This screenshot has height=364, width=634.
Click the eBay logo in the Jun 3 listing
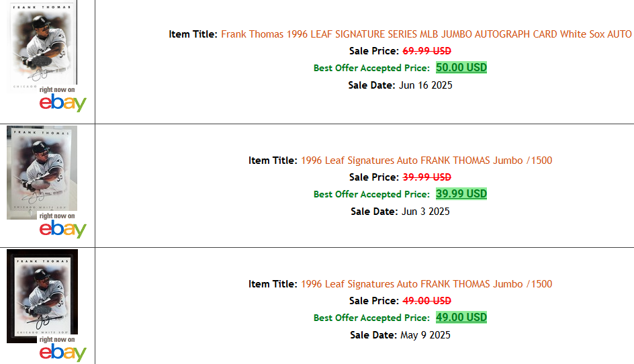click(x=62, y=229)
